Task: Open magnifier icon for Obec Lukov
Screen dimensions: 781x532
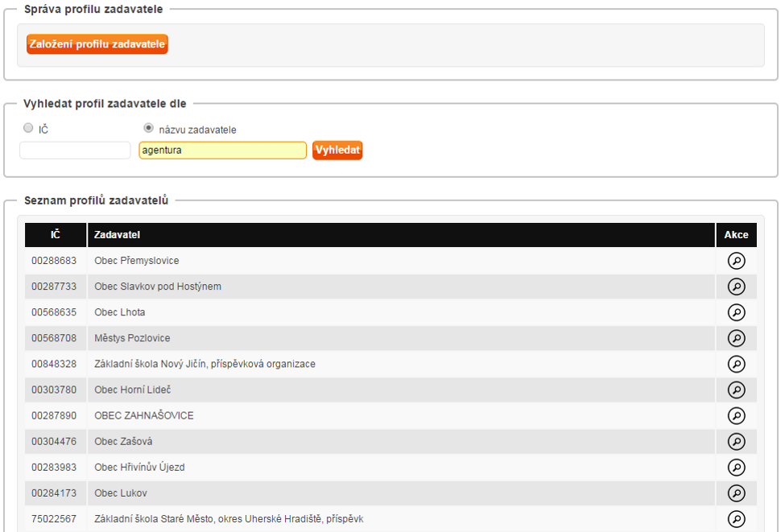Action: coord(736,493)
